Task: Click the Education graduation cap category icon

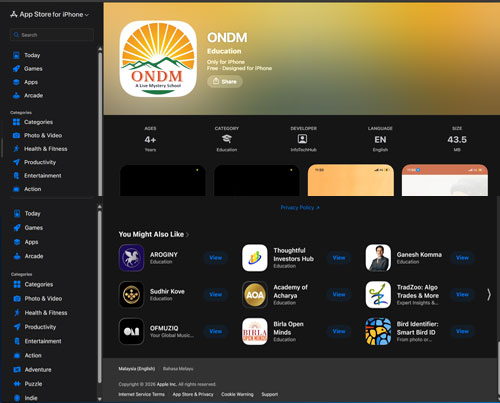Action: coord(227,139)
